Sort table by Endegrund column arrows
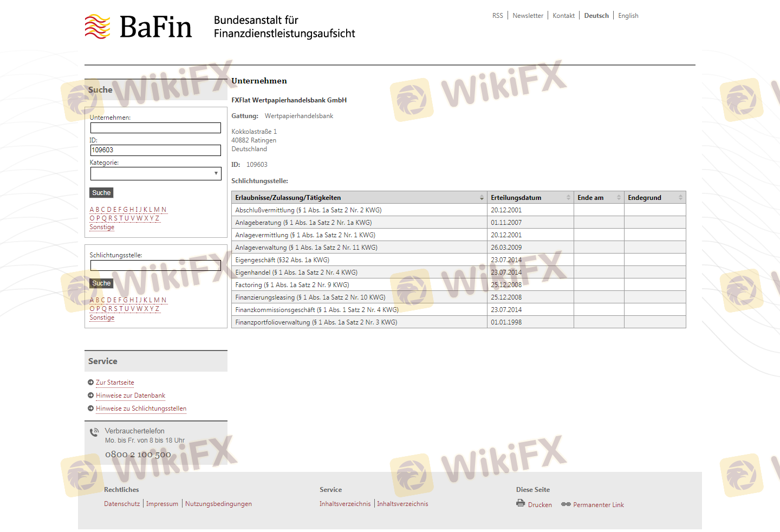This screenshot has height=532, width=780. click(x=680, y=198)
